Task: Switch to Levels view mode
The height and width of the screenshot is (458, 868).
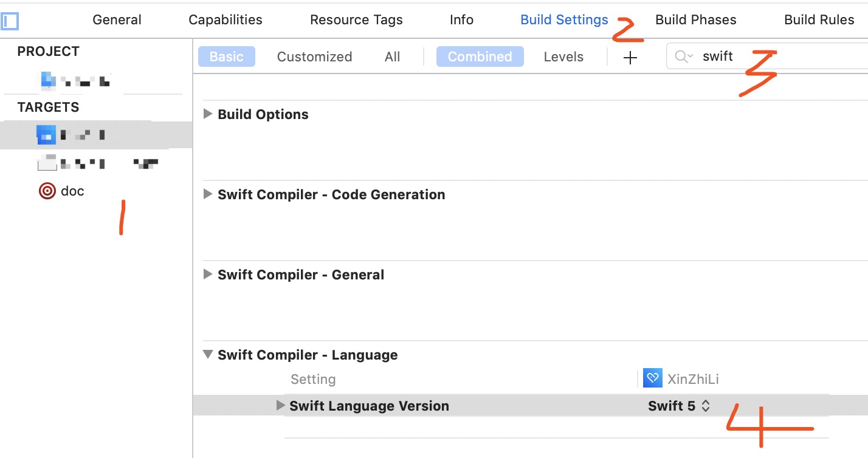Action: click(x=563, y=57)
